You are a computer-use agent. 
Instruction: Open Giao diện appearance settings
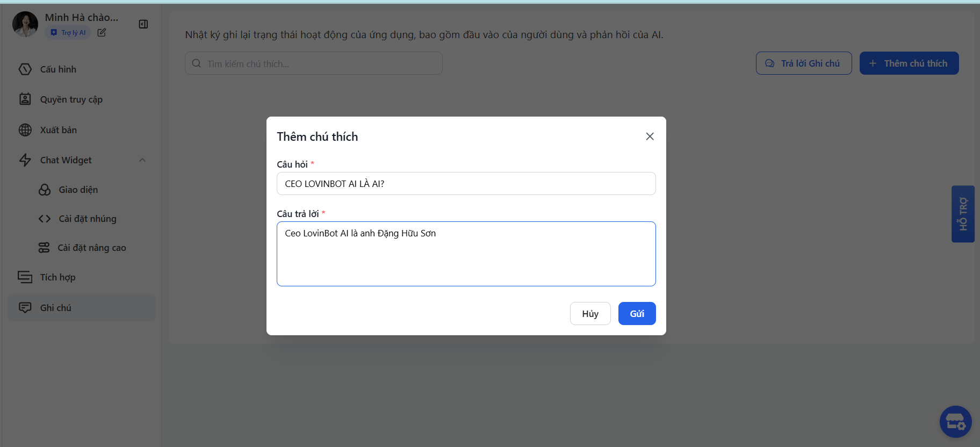pos(78,190)
